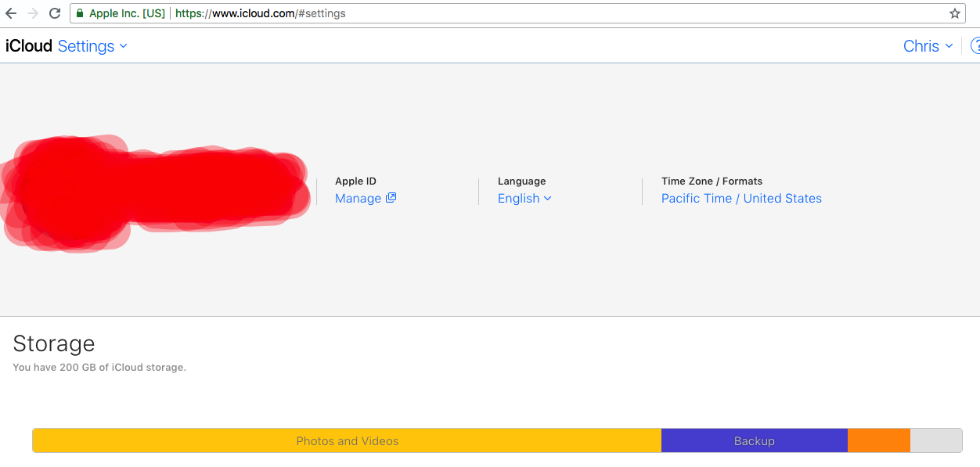The width and height of the screenshot is (980, 467).
Task: Select the blue Backup storage segment
Action: (755, 440)
